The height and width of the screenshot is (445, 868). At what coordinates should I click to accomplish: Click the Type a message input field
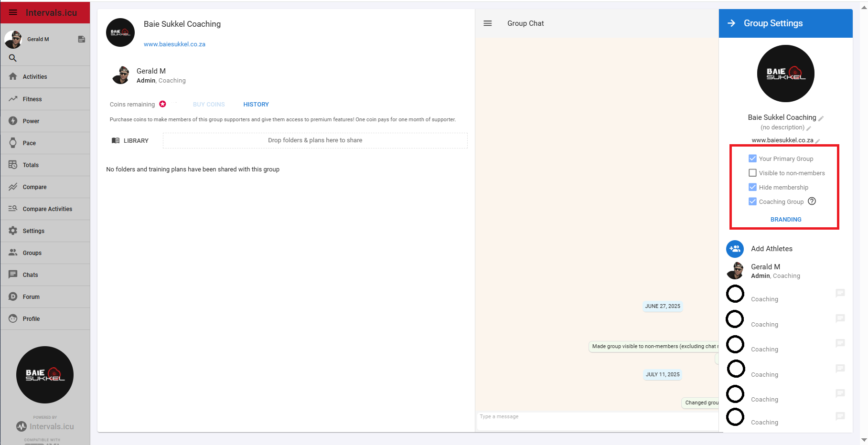point(597,417)
